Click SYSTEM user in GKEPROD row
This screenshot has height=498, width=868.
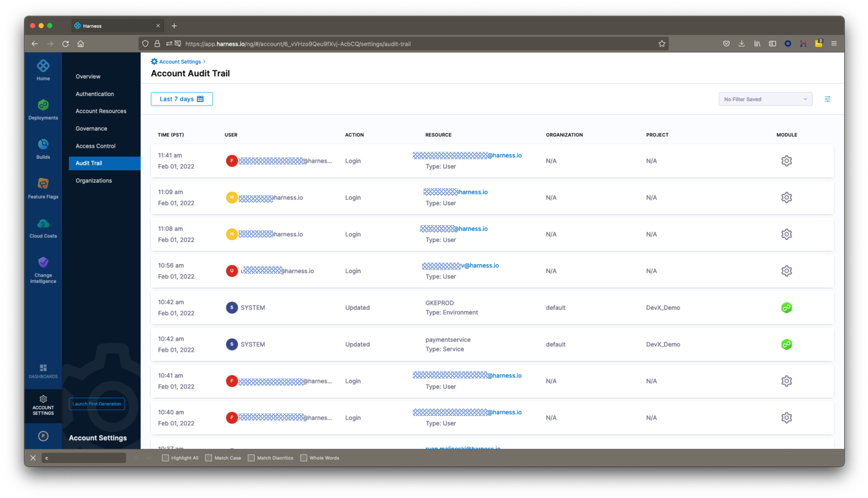pyautogui.click(x=252, y=308)
